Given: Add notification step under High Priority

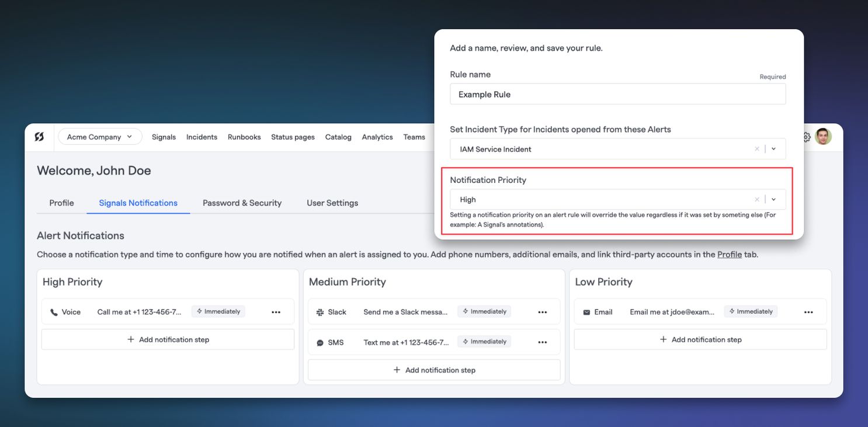Looking at the screenshot, I should click(168, 339).
